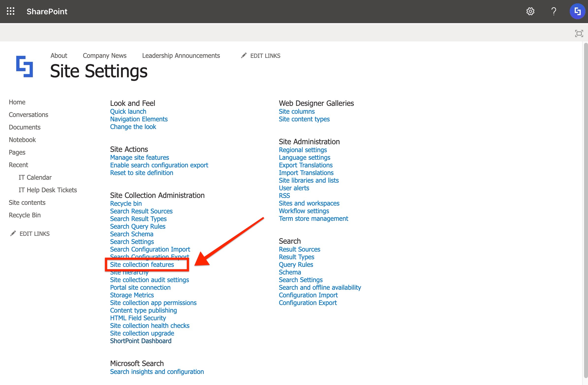Open Site collection features link
Screen dimensions: 588x385
pyautogui.click(x=142, y=265)
